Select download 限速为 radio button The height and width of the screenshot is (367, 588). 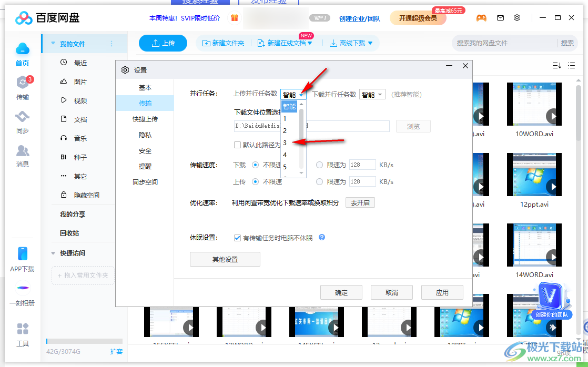[319, 165]
